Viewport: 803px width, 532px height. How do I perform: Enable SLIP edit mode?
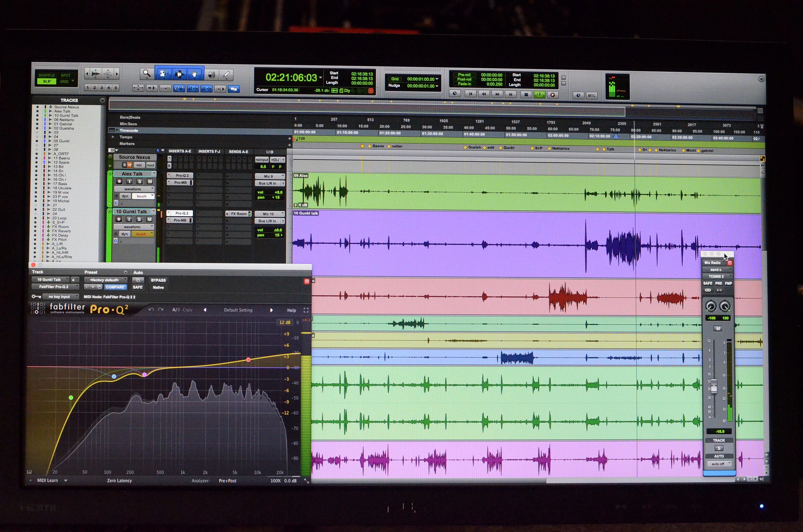[x=47, y=81]
